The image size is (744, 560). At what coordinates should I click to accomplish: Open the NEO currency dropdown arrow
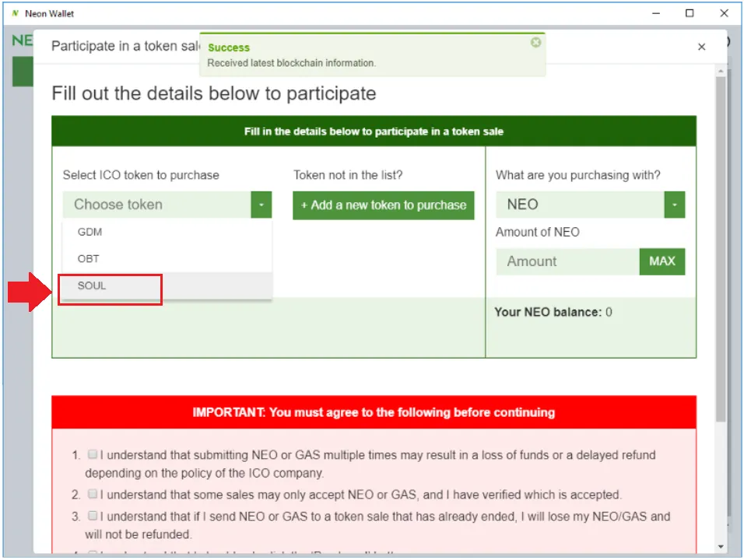click(674, 205)
